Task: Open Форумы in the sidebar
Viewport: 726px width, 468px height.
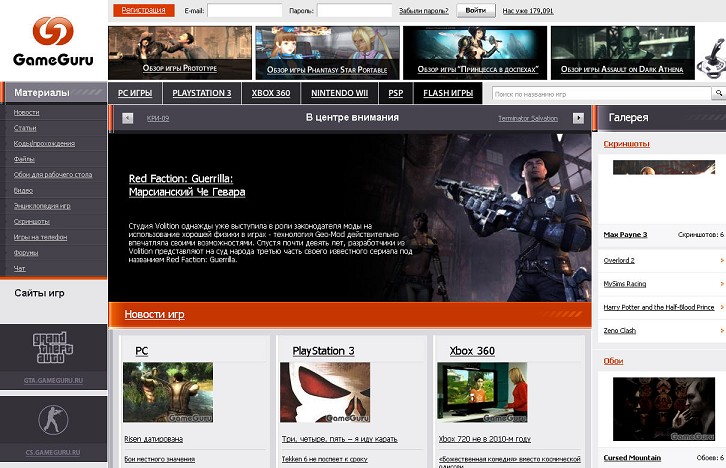Action: [26, 253]
